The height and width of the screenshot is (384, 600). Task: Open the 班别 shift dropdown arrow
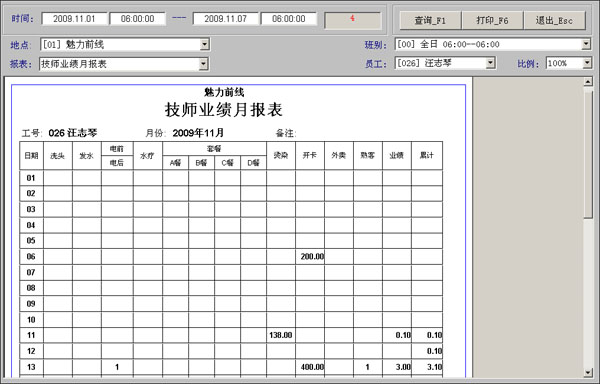click(x=586, y=44)
